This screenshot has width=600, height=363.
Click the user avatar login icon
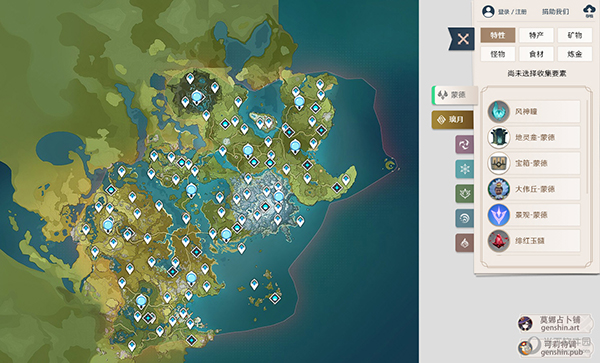[x=488, y=11]
